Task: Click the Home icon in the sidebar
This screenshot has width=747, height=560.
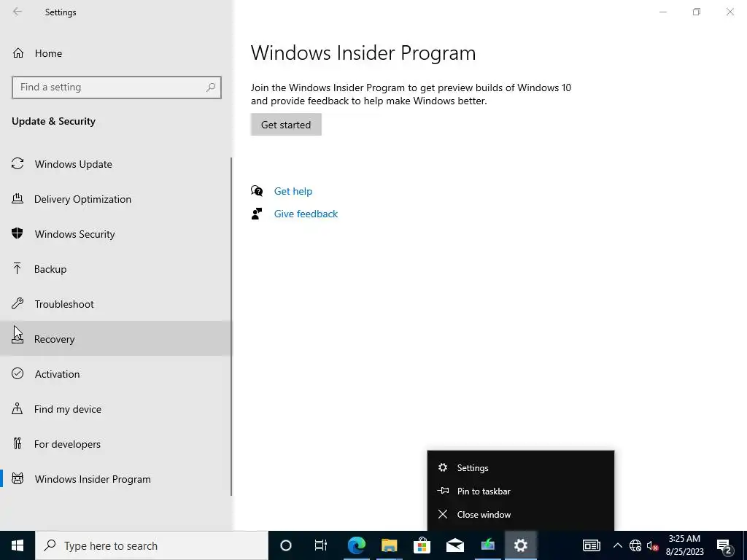Action: coord(18,52)
